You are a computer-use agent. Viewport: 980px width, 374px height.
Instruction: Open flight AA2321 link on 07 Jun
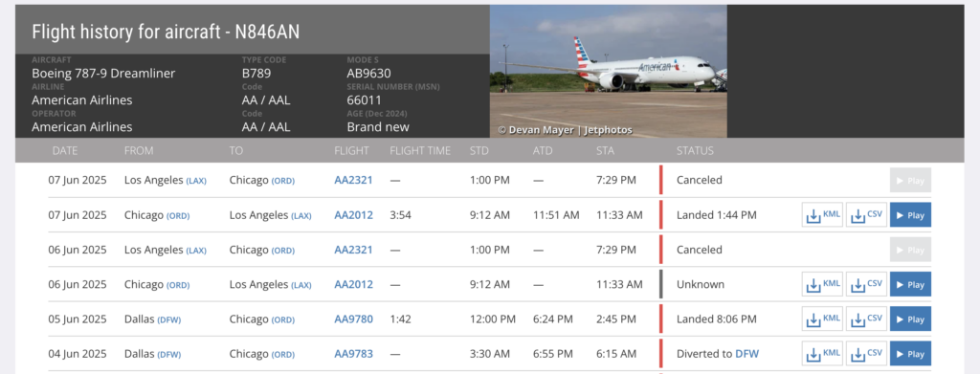click(353, 180)
